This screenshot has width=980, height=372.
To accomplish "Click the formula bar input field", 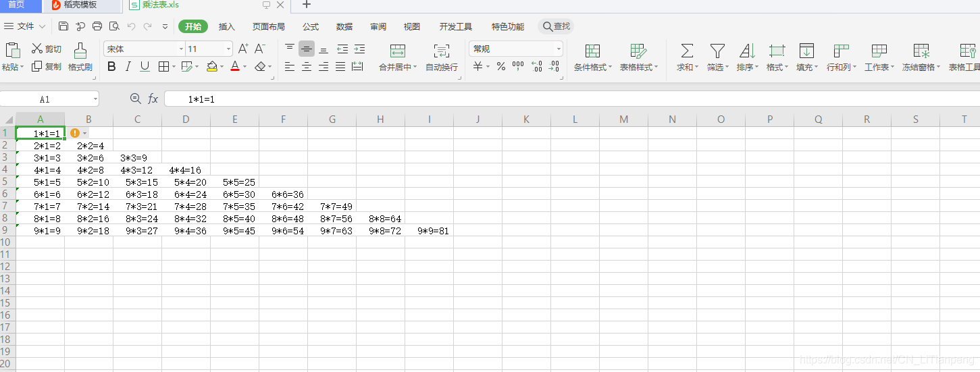I will (571, 99).
